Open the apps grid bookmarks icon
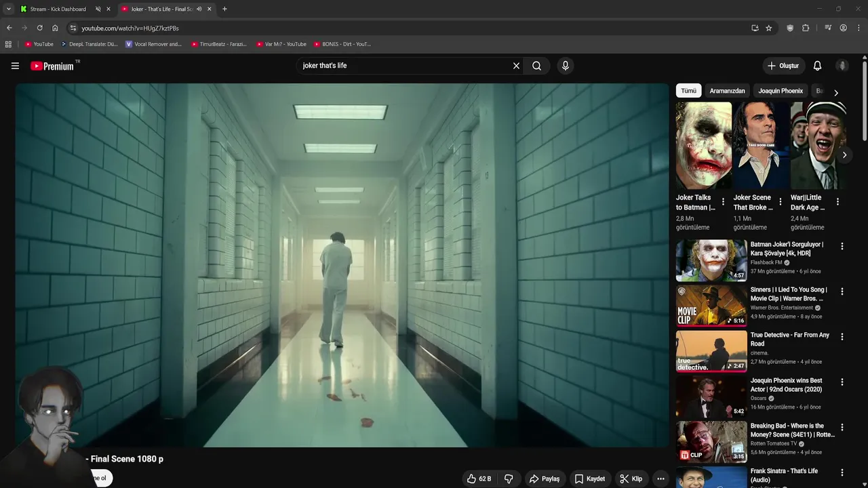The image size is (868, 488). pyautogui.click(x=8, y=44)
